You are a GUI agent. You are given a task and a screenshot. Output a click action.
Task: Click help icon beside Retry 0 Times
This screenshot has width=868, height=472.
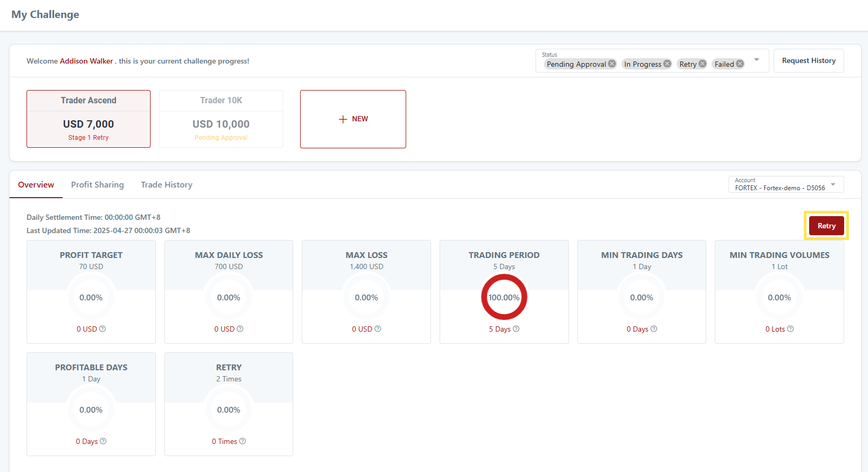242,441
